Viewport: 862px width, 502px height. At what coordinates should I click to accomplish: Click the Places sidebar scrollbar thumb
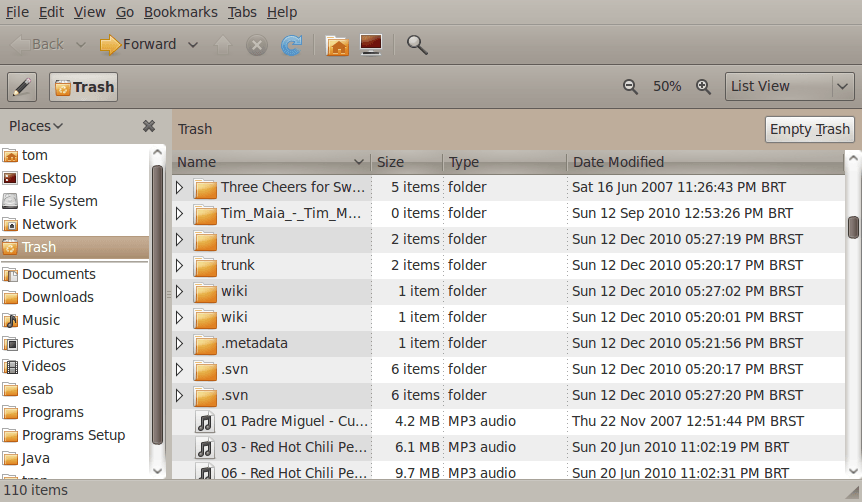(x=157, y=305)
